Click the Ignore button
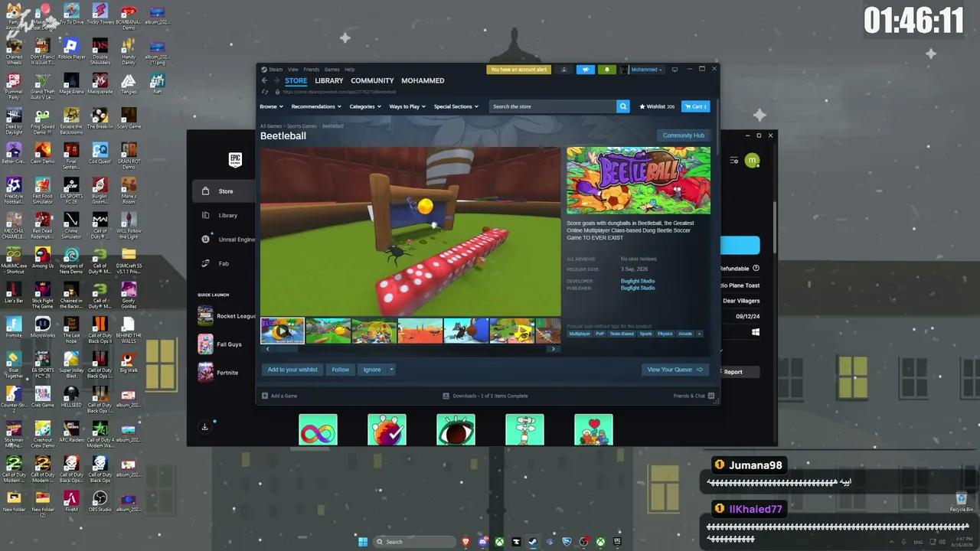The height and width of the screenshot is (551, 980). coord(372,370)
